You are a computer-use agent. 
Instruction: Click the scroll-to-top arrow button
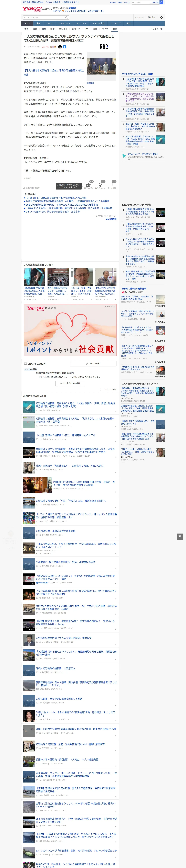click(x=180, y=537)
